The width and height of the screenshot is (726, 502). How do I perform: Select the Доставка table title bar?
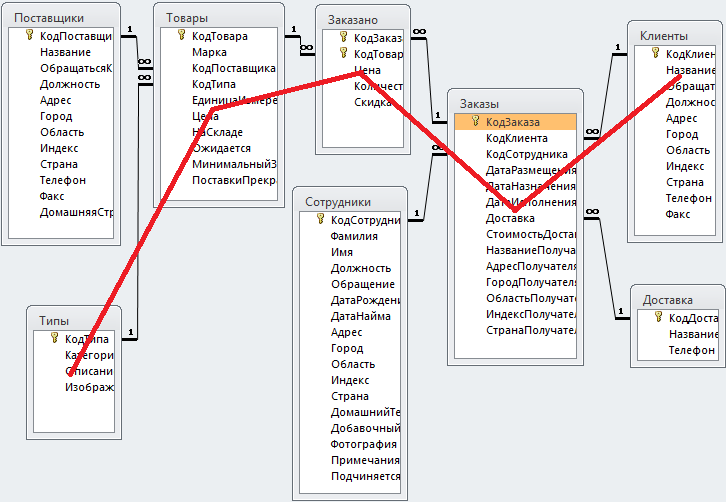click(677, 300)
